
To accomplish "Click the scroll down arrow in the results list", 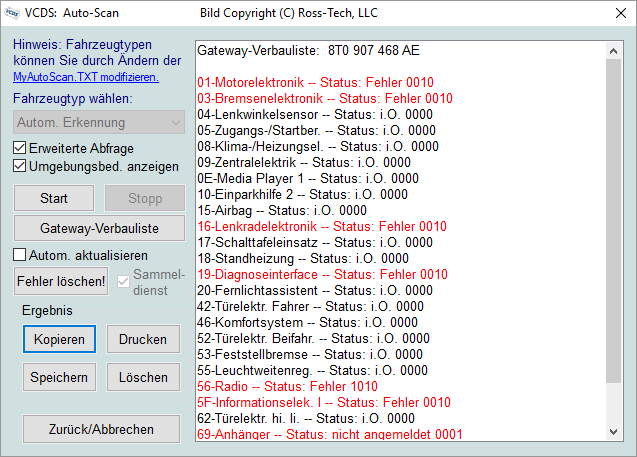I will pyautogui.click(x=614, y=430).
